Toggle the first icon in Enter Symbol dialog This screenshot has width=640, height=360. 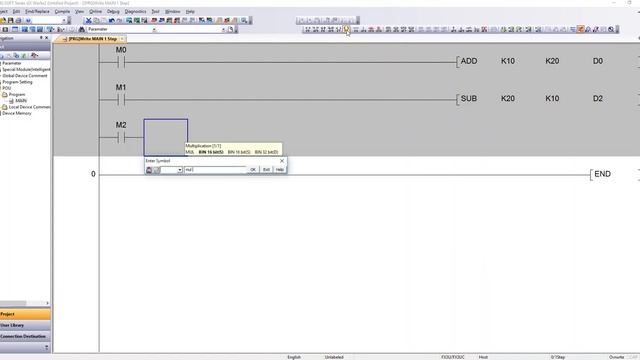pyautogui.click(x=149, y=170)
